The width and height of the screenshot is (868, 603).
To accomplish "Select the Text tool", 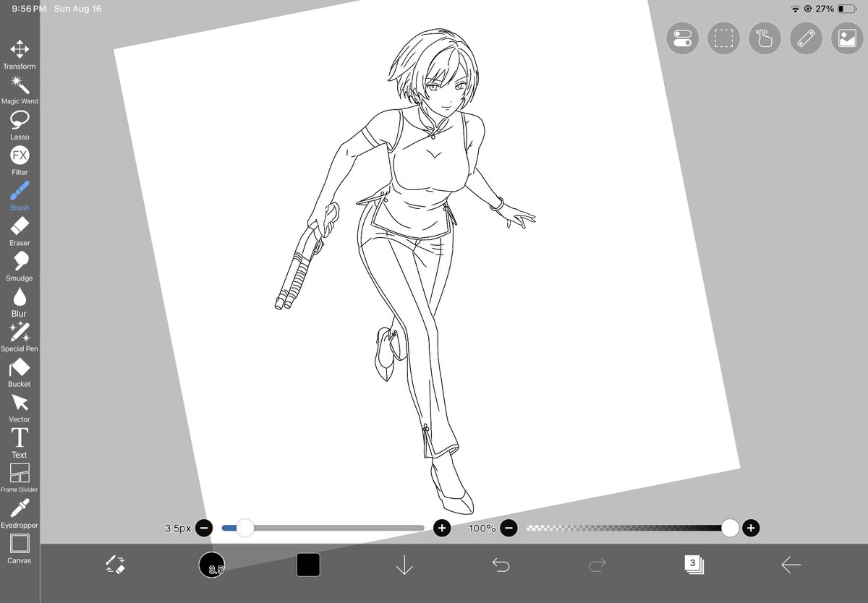I will [20, 444].
